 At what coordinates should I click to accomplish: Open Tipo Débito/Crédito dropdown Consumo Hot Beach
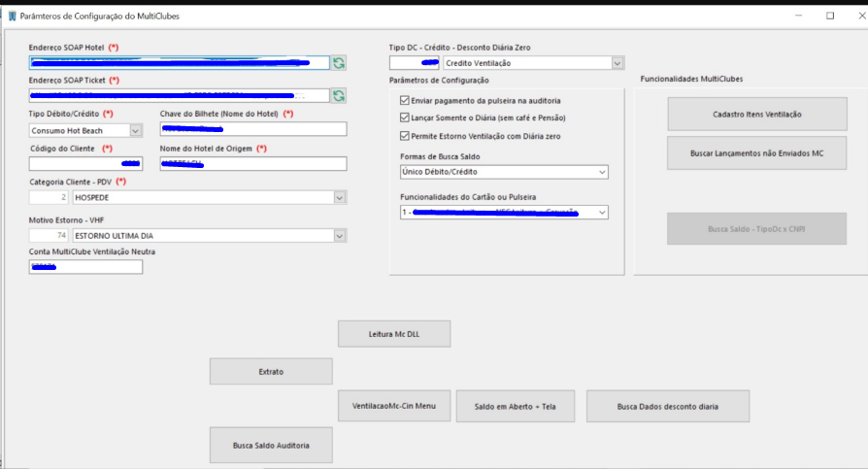click(x=136, y=131)
